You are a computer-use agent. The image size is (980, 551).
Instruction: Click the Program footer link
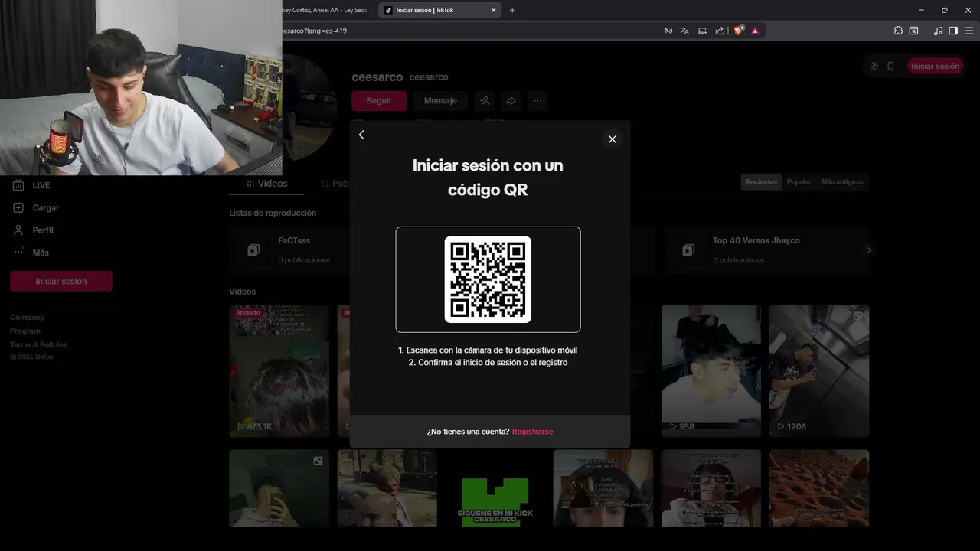(25, 331)
